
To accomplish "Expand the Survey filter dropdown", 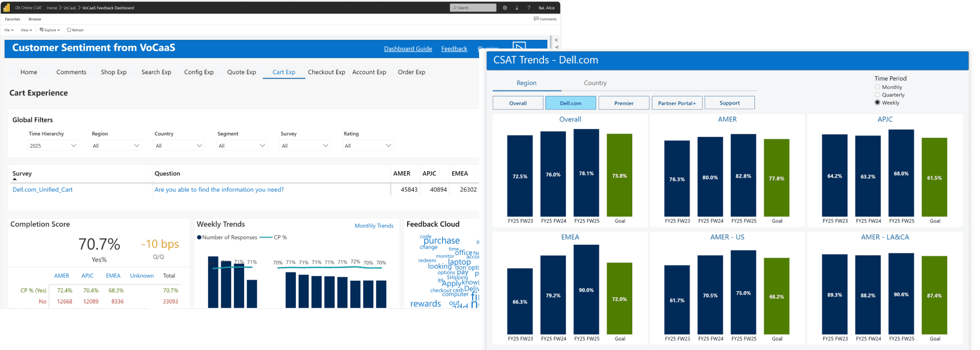I will (305, 146).
